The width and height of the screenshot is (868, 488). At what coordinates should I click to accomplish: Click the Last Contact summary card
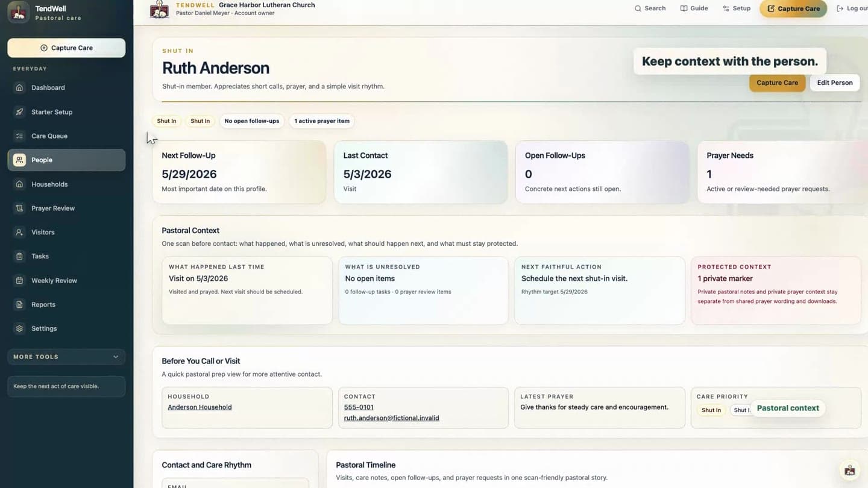coord(421,172)
